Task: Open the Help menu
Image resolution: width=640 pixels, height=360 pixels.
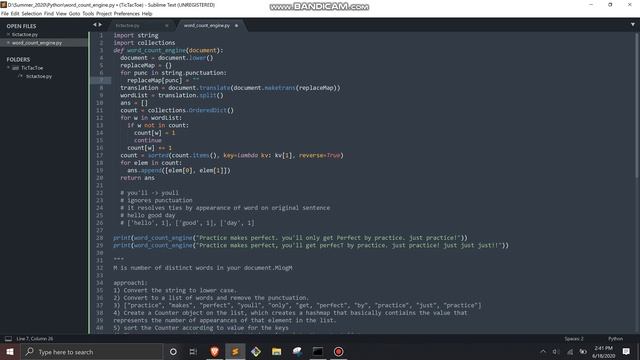Action: 147,13
